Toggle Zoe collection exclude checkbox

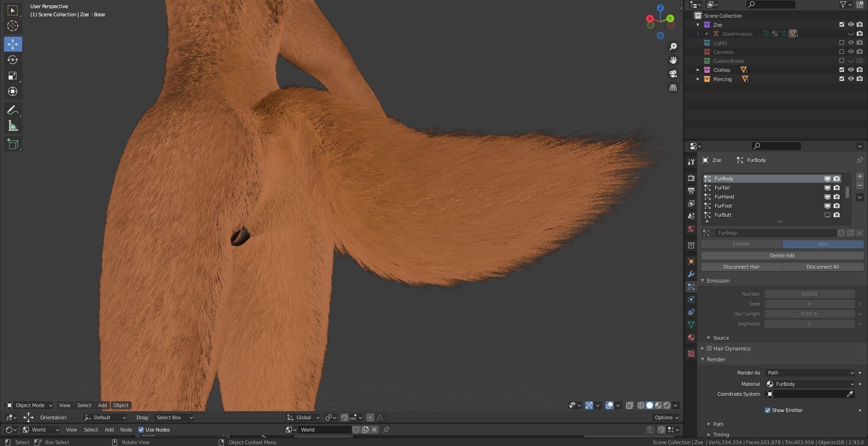pos(841,25)
